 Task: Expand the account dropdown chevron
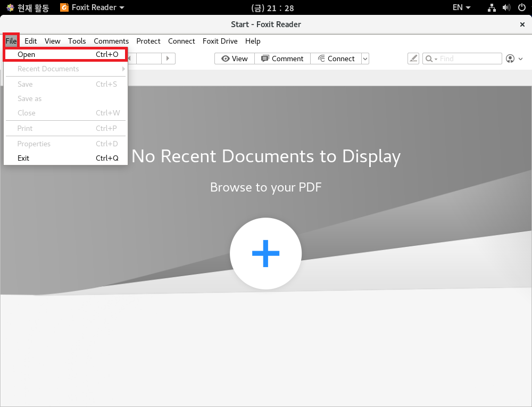pos(521,59)
